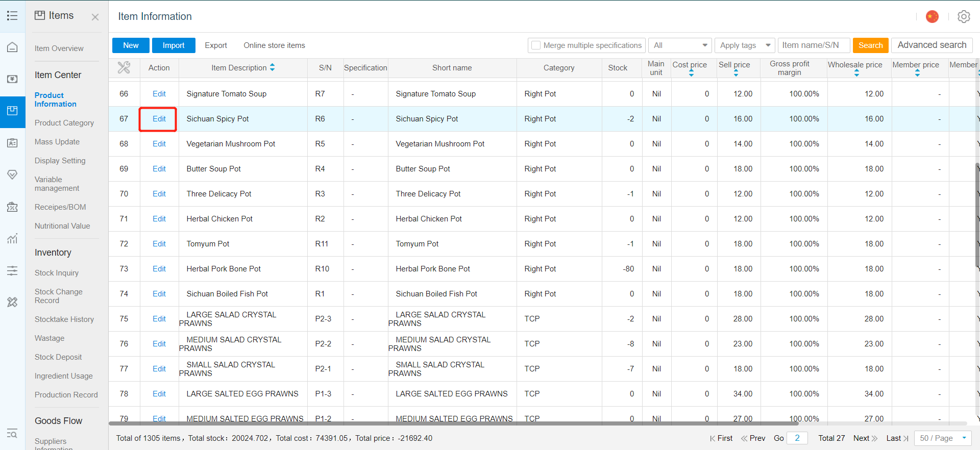Click the search-menu icon at bottom of rail
Image resolution: width=980 pixels, height=450 pixels.
pyautogui.click(x=12, y=434)
